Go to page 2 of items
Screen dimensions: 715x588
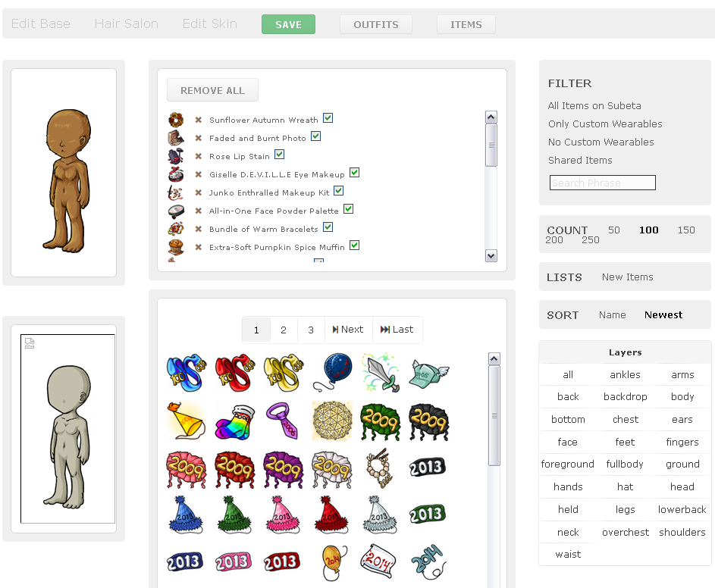[284, 330]
